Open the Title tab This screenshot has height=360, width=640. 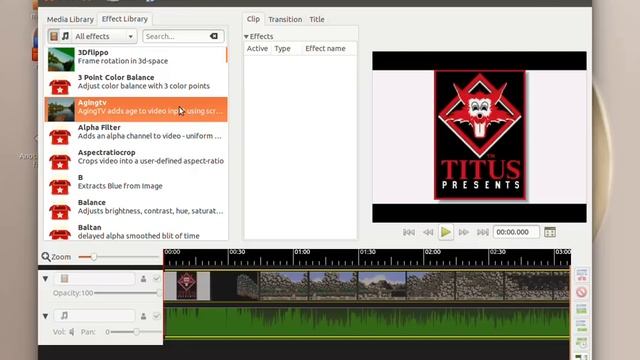317,19
